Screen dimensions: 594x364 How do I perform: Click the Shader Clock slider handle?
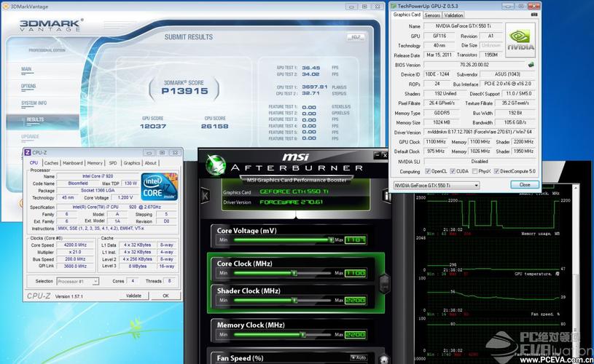(x=294, y=301)
